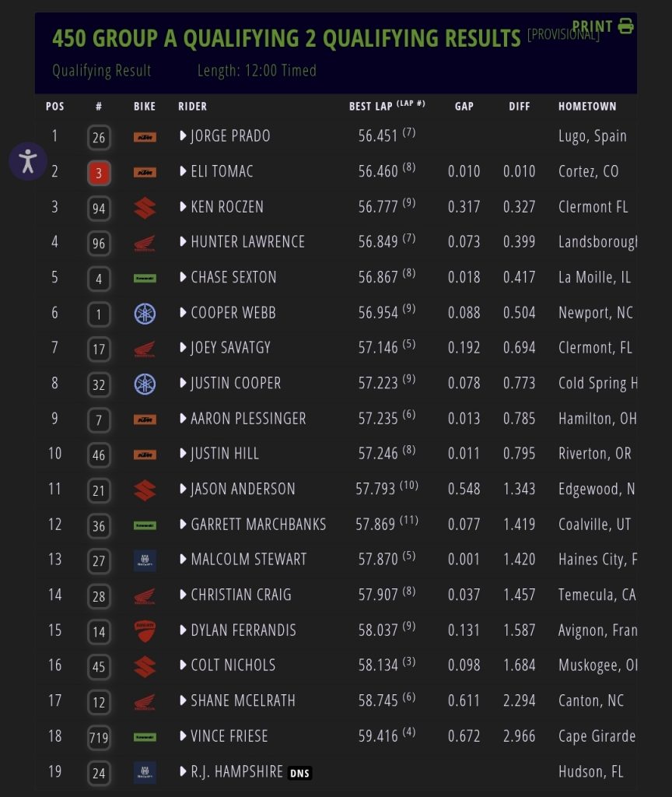
Task: Click the DNS badge for R.J. Hampshire
Action: [x=299, y=773]
